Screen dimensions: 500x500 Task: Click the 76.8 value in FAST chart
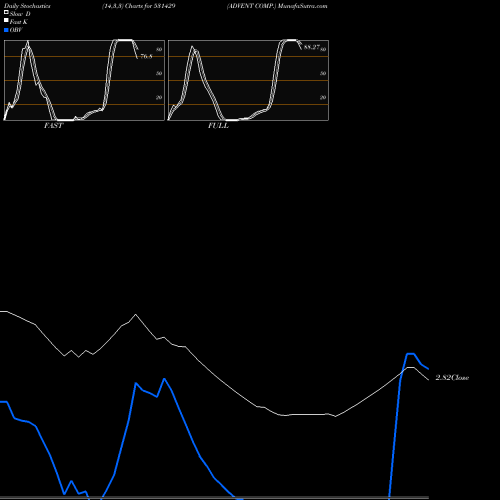[146, 56]
